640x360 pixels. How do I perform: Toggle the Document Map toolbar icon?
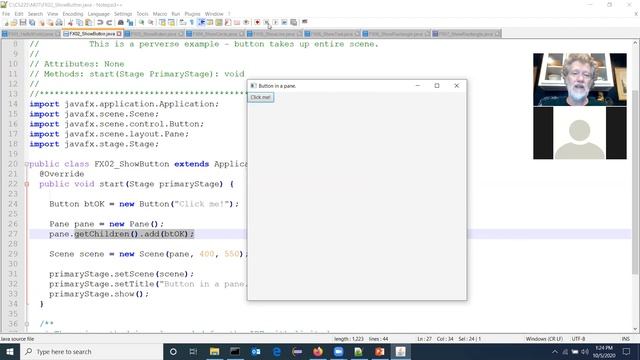219,22
